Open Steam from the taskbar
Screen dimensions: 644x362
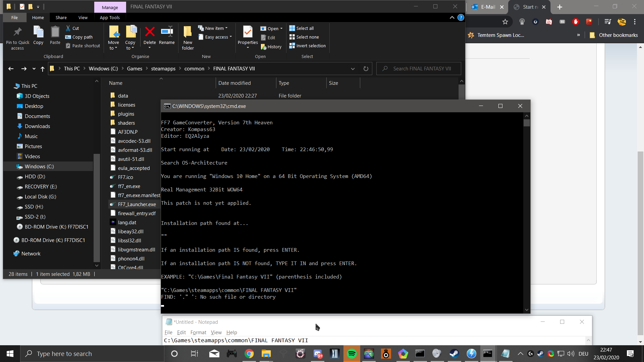pyautogui.click(x=454, y=354)
